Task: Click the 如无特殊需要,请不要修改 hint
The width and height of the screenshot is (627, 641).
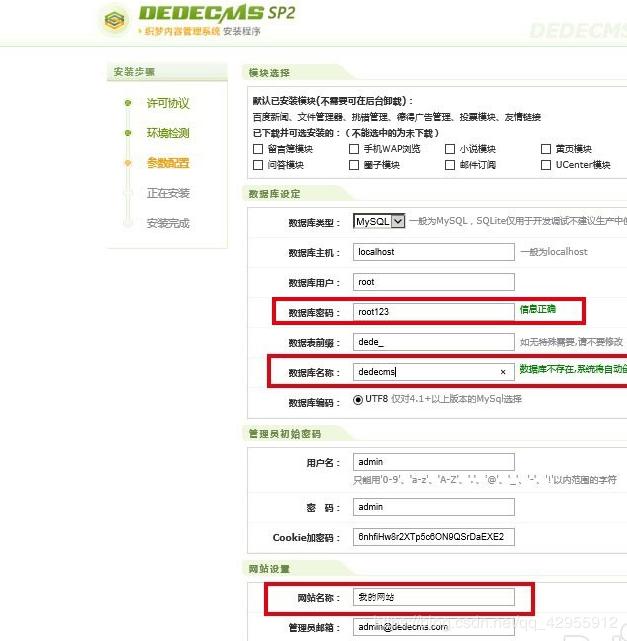Action: [x=571, y=342]
